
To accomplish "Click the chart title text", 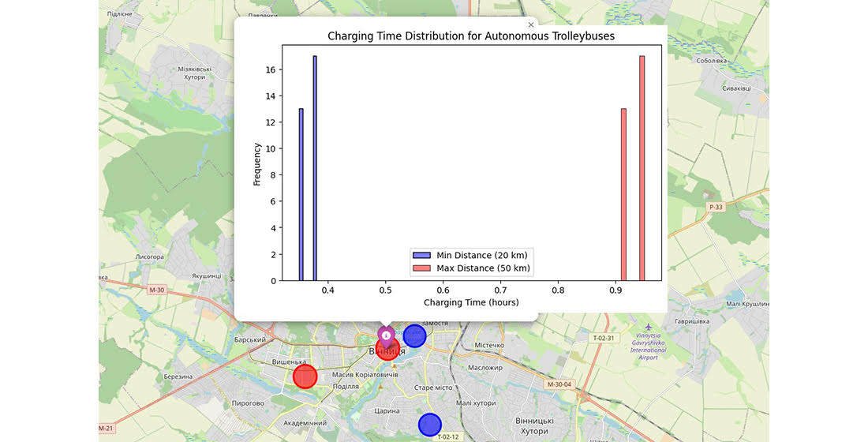I will pyautogui.click(x=471, y=36).
